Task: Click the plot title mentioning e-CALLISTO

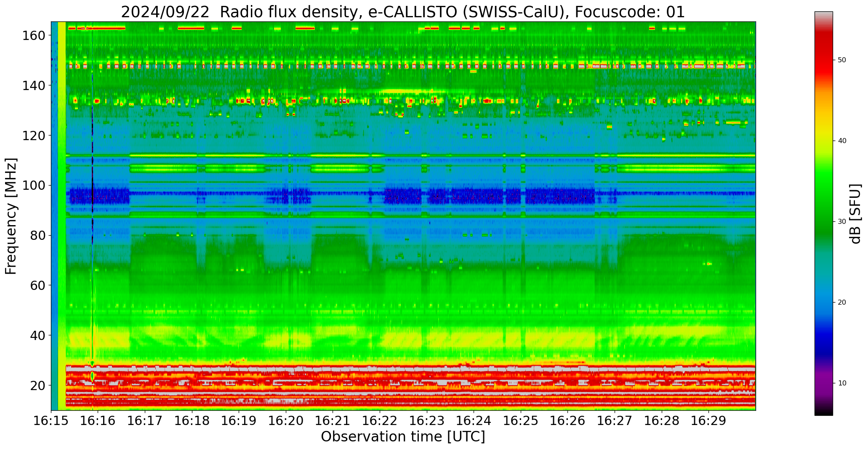Action: [403, 12]
